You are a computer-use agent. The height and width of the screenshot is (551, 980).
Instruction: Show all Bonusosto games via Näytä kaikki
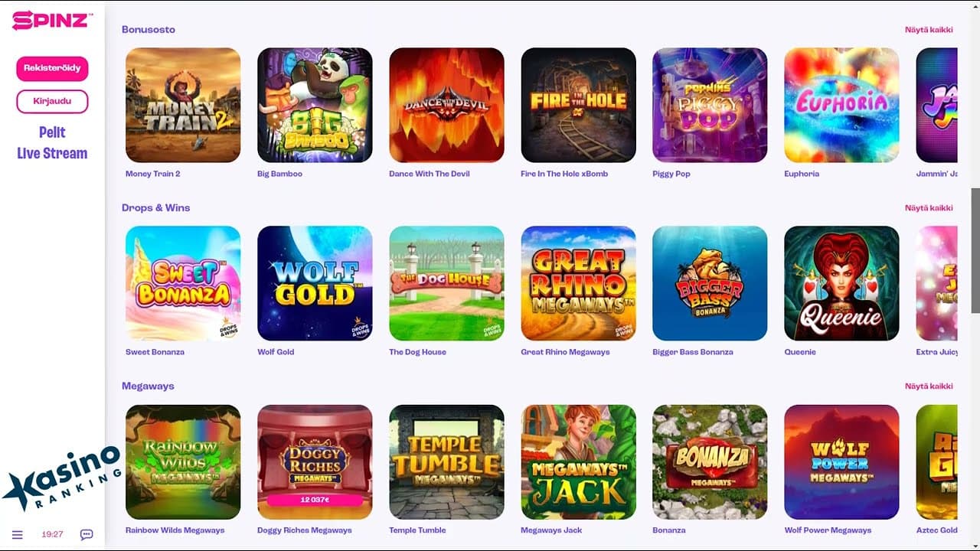929,30
